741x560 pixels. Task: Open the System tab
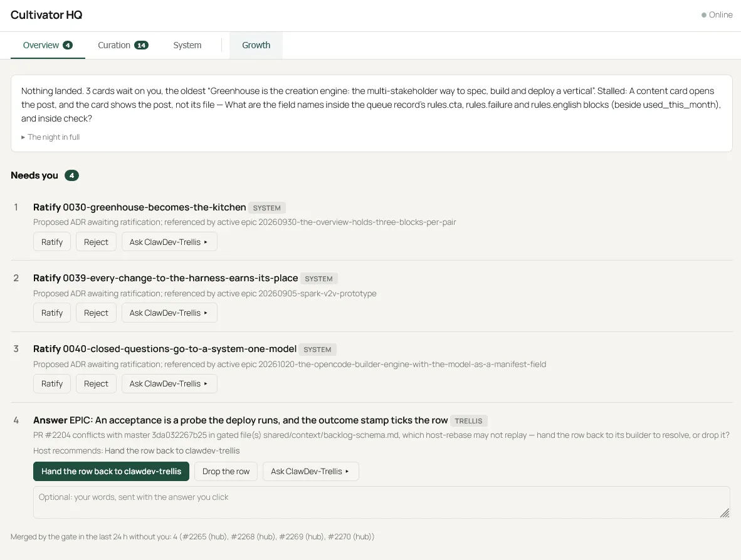[x=187, y=45]
